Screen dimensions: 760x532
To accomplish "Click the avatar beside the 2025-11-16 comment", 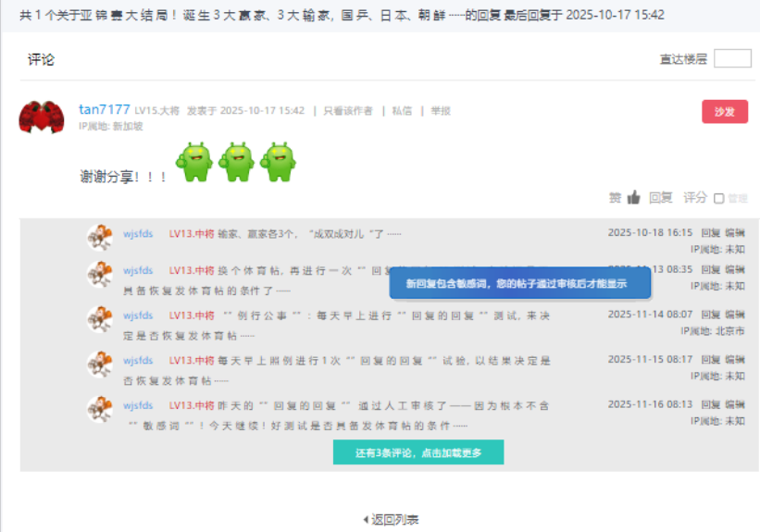I will (100, 409).
